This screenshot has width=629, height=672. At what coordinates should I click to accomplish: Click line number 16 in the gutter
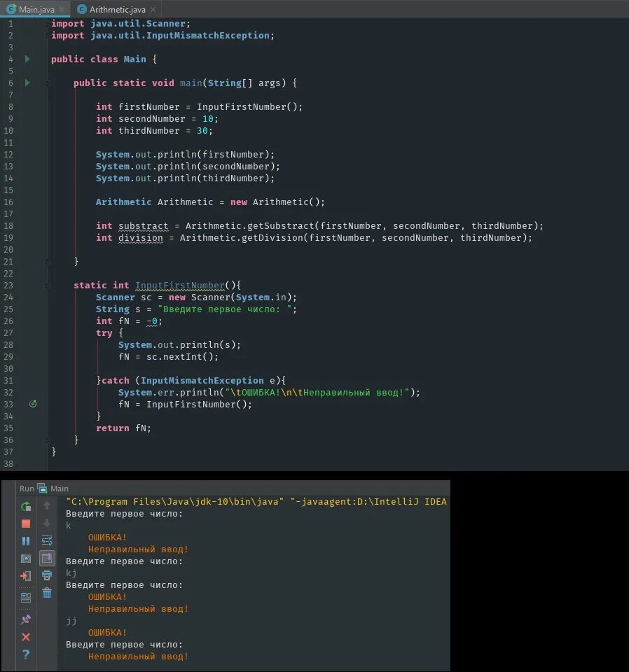click(8, 202)
